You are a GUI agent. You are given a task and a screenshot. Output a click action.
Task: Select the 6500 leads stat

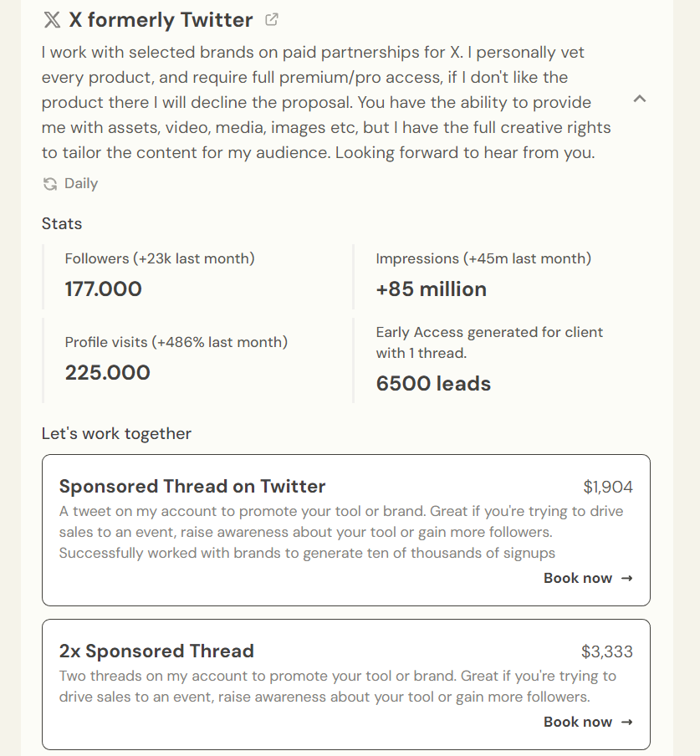click(433, 384)
